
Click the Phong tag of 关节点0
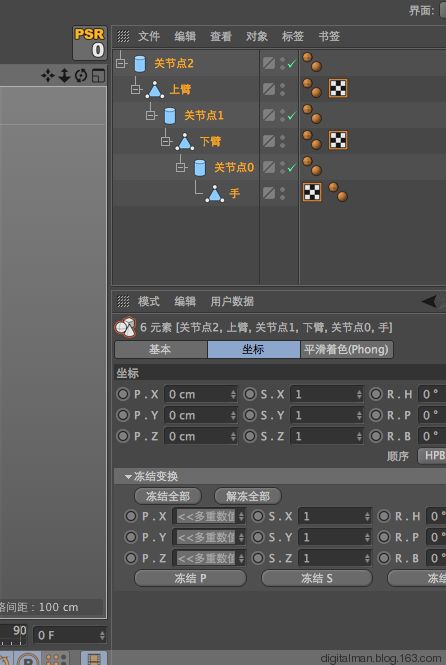tap(312, 166)
